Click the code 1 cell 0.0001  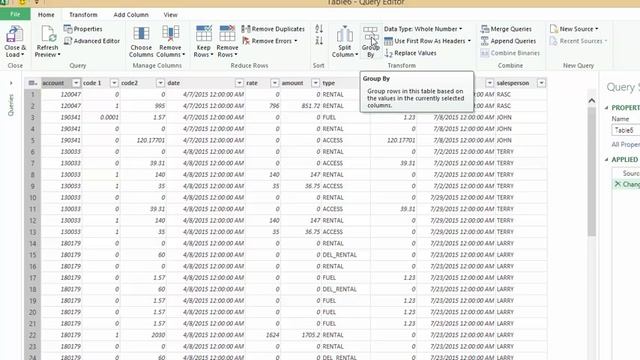point(101,118)
